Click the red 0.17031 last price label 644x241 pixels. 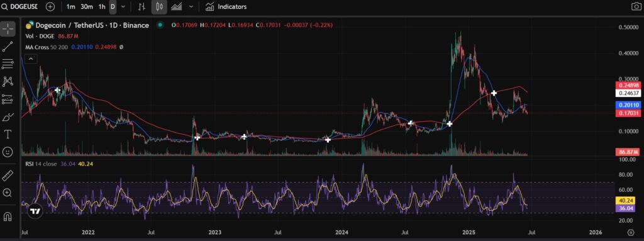[628, 113]
